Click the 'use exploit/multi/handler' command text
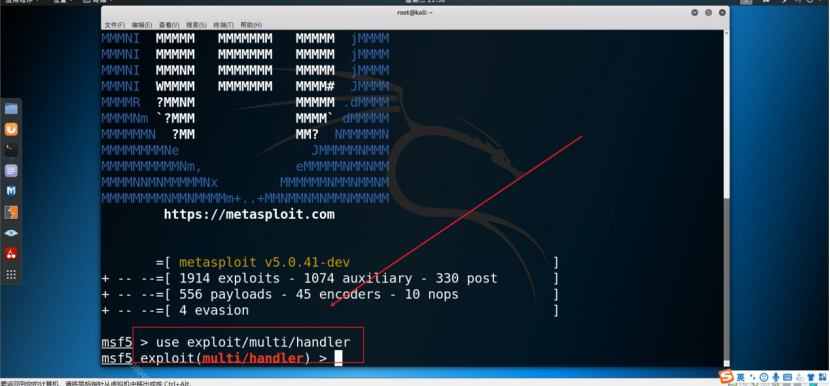Screen dimensions: 830x386 click(253, 342)
